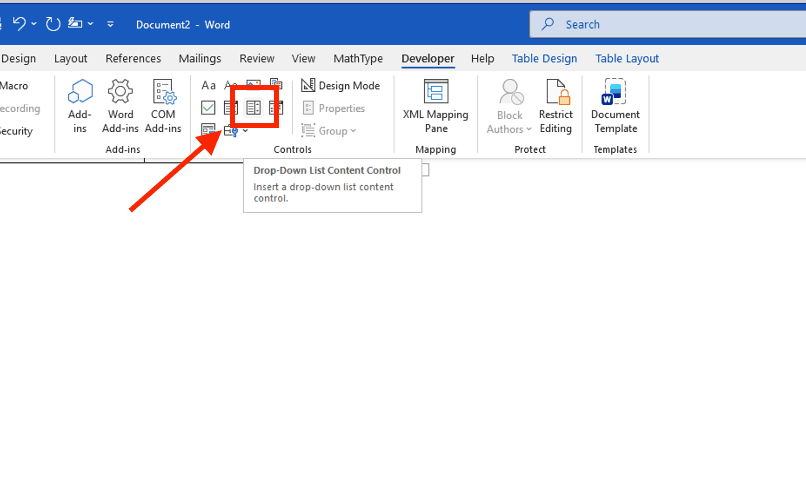
Task: Click in the Search box
Action: pos(668,24)
